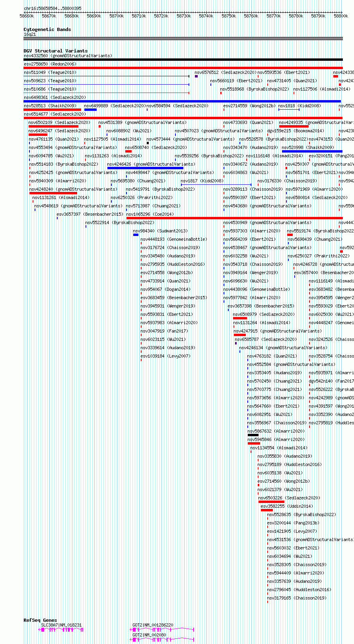The height and width of the screenshot is (644, 354).
Task: Click the Cytogenetic Bands track title
Action: coord(47,29)
